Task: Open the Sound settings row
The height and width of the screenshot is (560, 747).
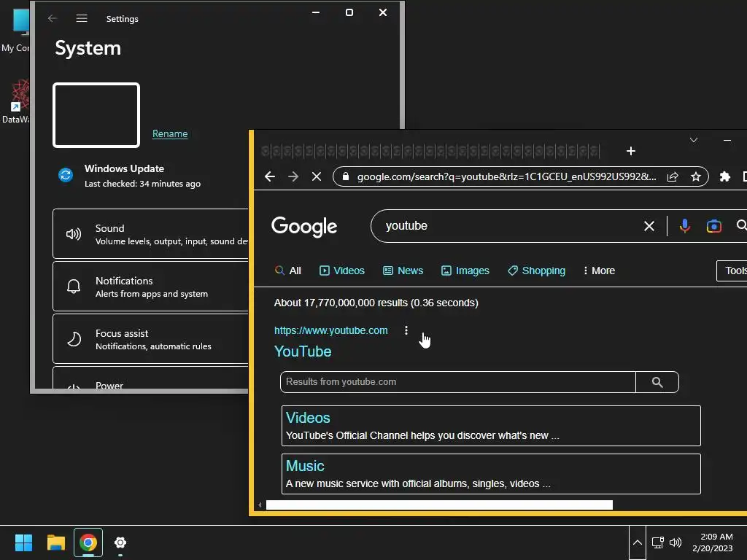Action: (x=150, y=234)
